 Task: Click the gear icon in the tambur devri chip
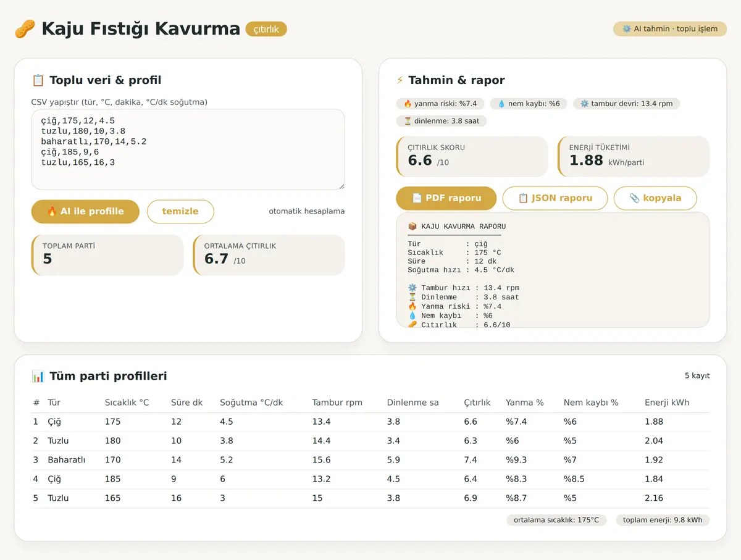[584, 104]
